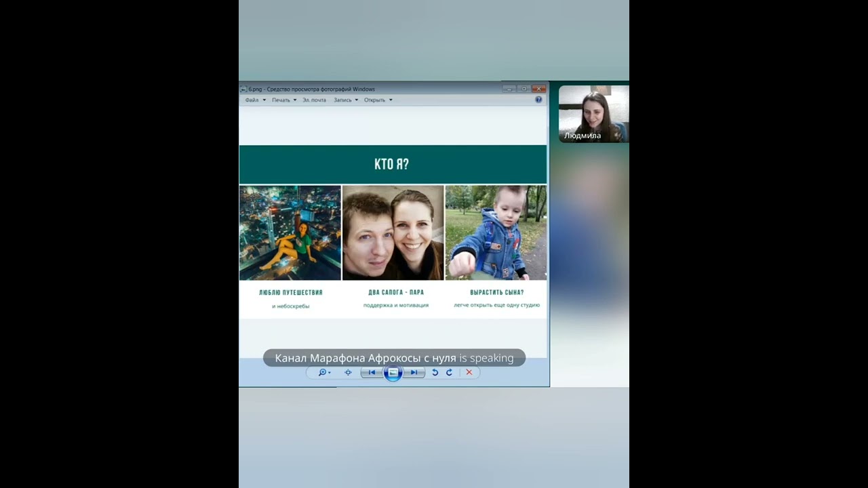Rotate image clockwise
This screenshot has height=488, width=868.
449,372
